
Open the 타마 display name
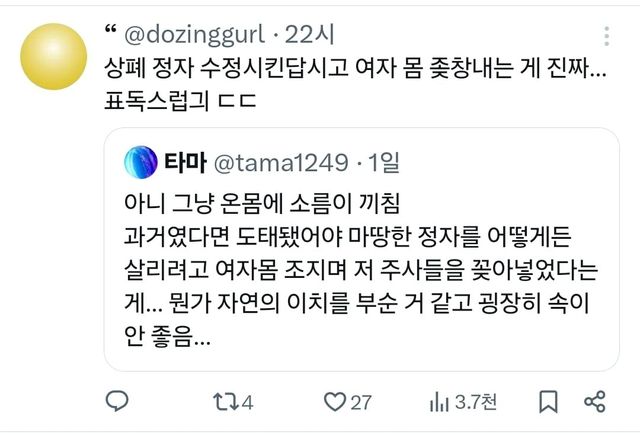pyautogui.click(x=185, y=162)
